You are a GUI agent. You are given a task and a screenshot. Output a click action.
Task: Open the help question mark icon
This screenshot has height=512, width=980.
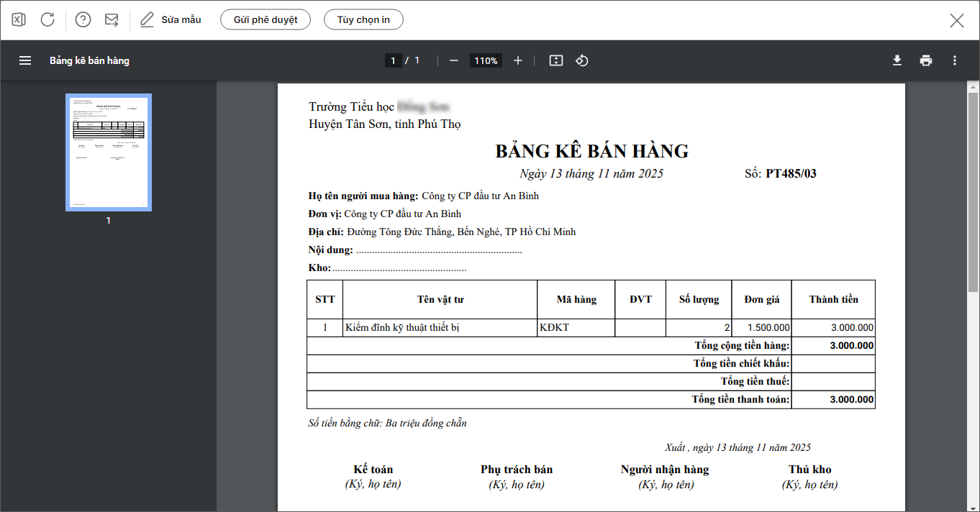pos(83,19)
